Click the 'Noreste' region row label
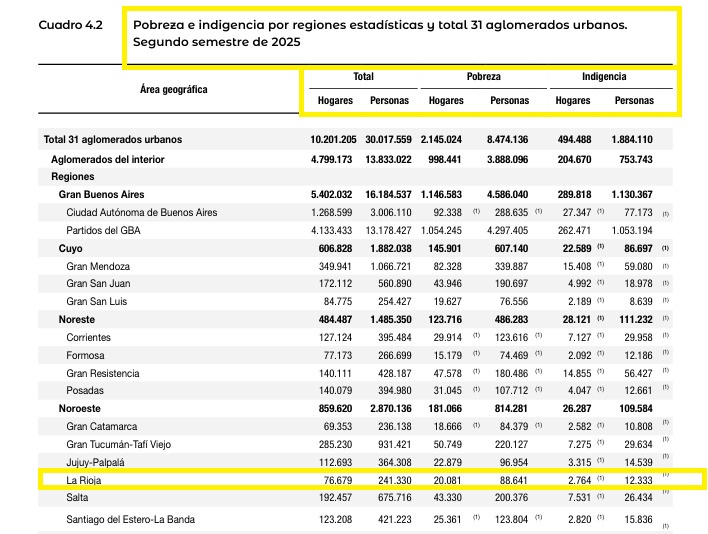The height and width of the screenshot is (534, 708). pyautogui.click(x=77, y=320)
